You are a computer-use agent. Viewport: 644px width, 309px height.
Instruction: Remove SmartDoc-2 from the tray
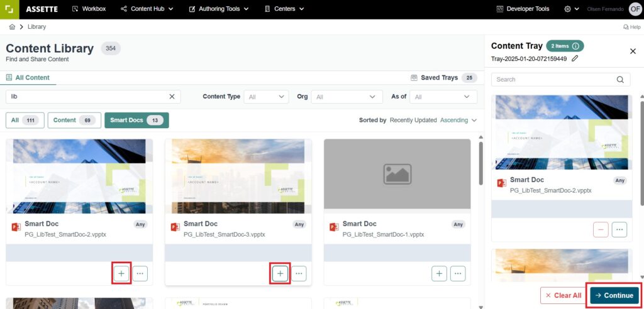pyautogui.click(x=601, y=230)
